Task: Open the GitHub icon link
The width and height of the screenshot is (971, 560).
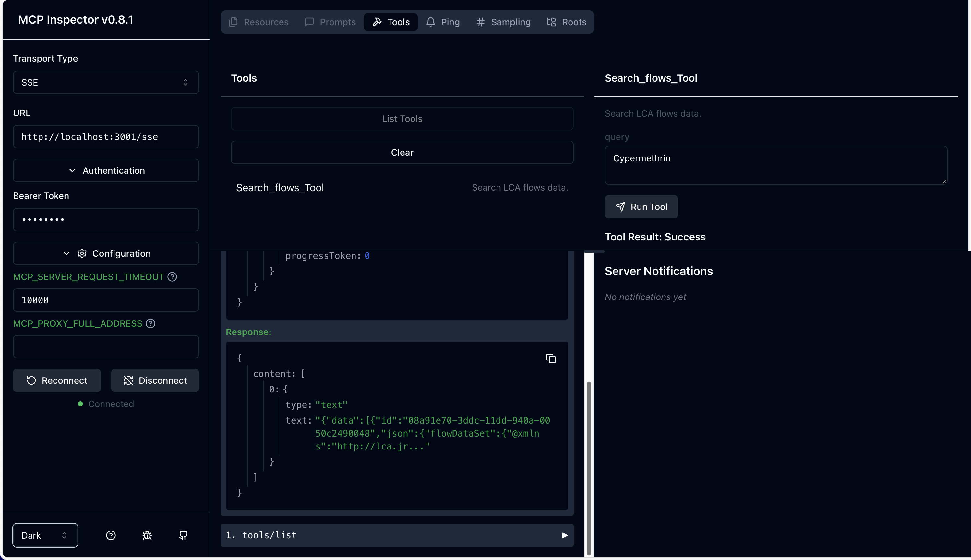Action: tap(183, 535)
